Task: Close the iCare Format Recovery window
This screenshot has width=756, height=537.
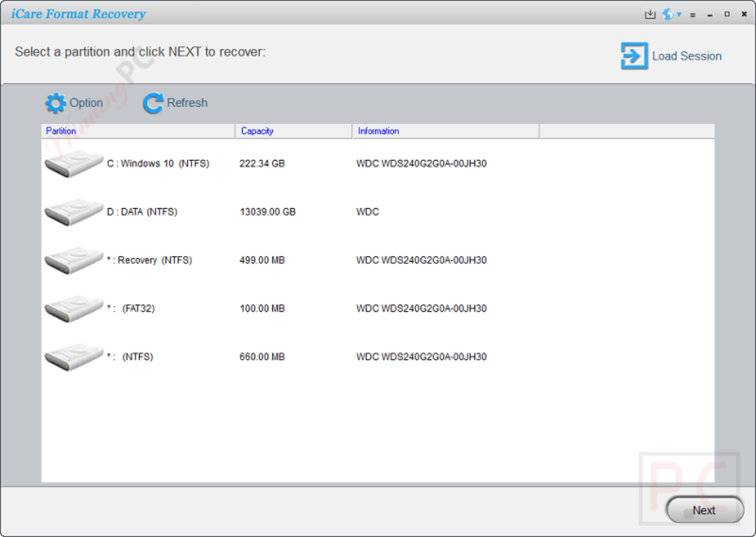Action: pyautogui.click(x=744, y=14)
